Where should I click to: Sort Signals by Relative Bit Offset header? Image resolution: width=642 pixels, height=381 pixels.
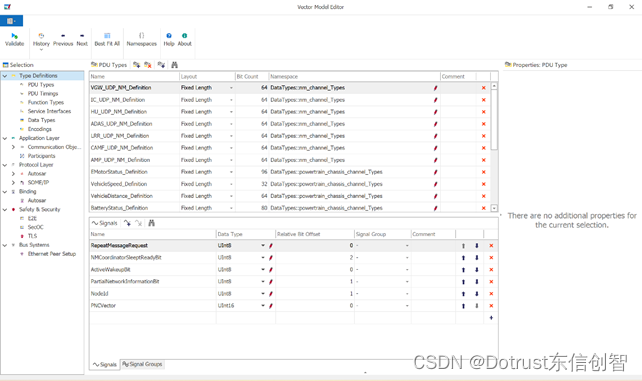(x=314, y=234)
